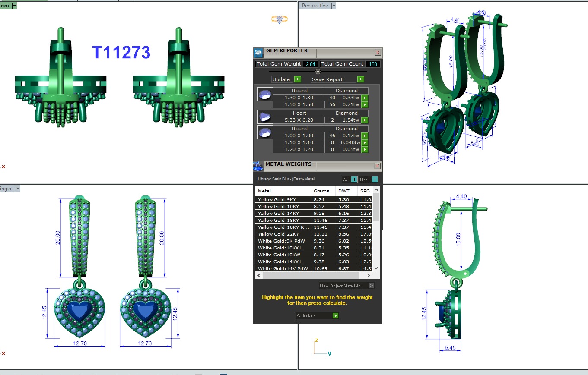Open the top-left viewport name dropdown
This screenshot has height=375, width=588.
[x=14, y=6]
